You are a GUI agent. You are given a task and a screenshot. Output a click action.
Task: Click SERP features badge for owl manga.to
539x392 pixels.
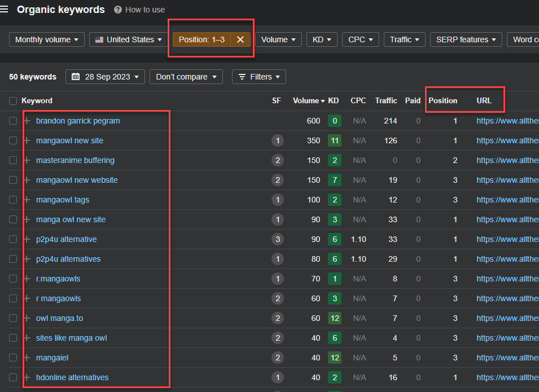tap(278, 318)
